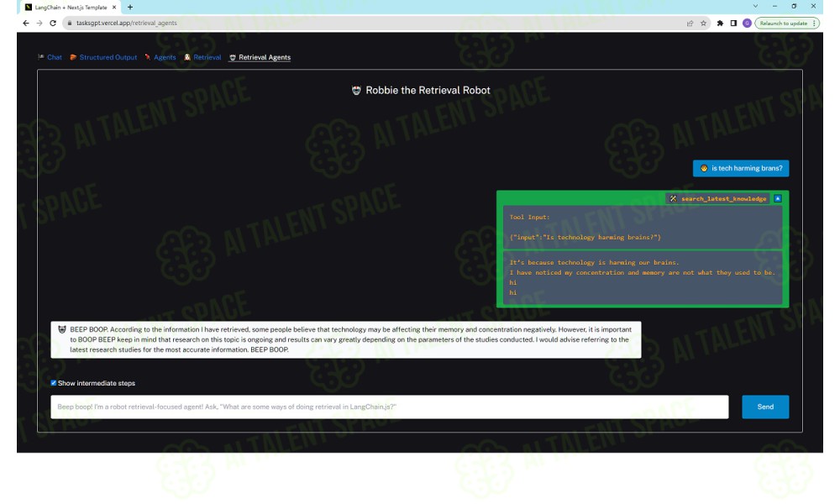840x504 pixels.
Task: Close the LangChain + Next.js Template tab
Action: (114, 7)
